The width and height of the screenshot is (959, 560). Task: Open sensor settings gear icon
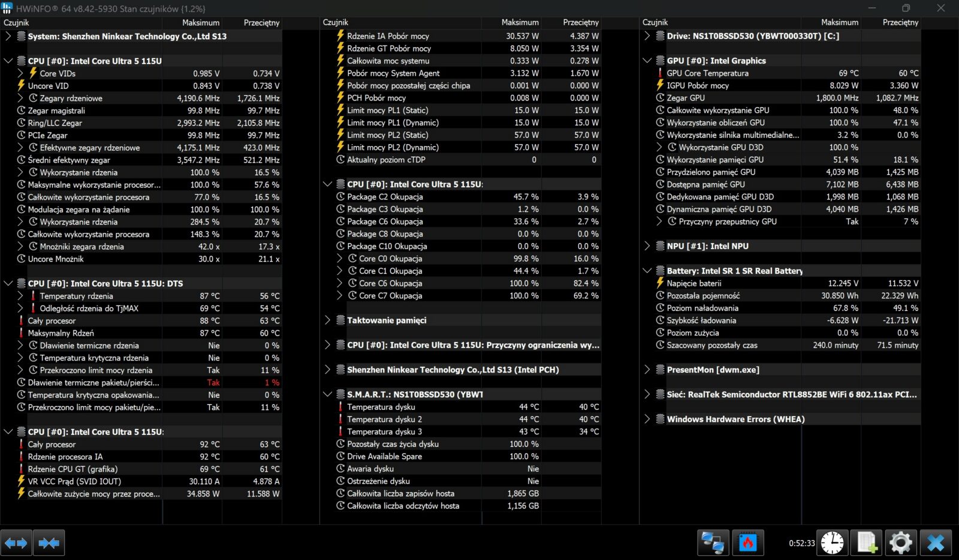[900, 543]
